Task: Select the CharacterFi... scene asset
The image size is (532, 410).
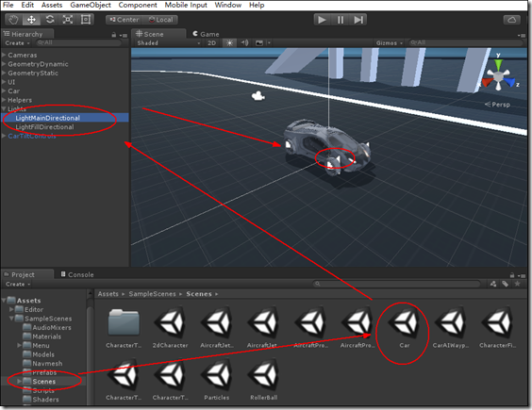Action: pyautogui.click(x=498, y=328)
